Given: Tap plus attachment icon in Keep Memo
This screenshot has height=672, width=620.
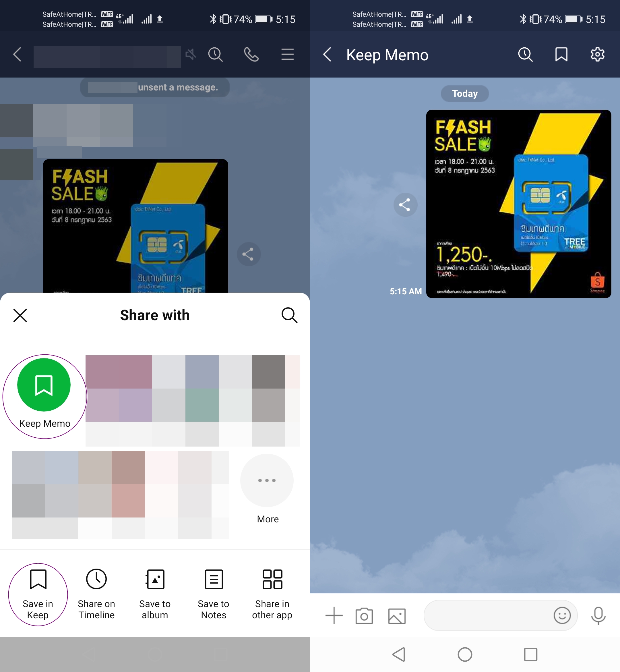Looking at the screenshot, I should coord(334,616).
